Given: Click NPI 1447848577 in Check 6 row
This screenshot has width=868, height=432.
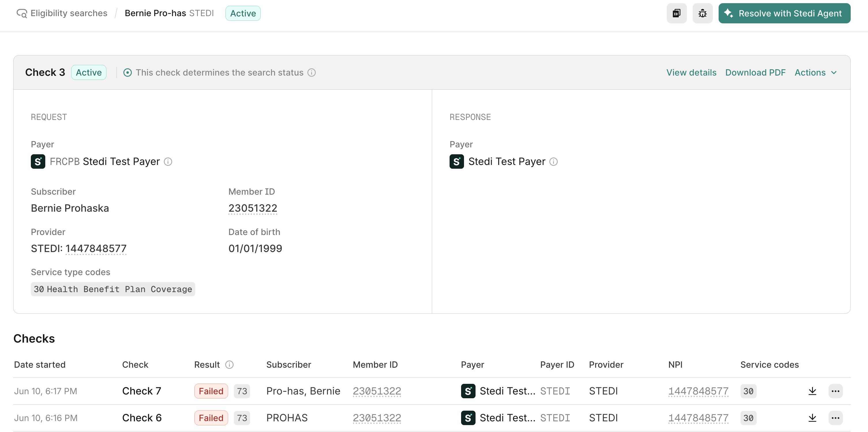Looking at the screenshot, I should coord(698,418).
